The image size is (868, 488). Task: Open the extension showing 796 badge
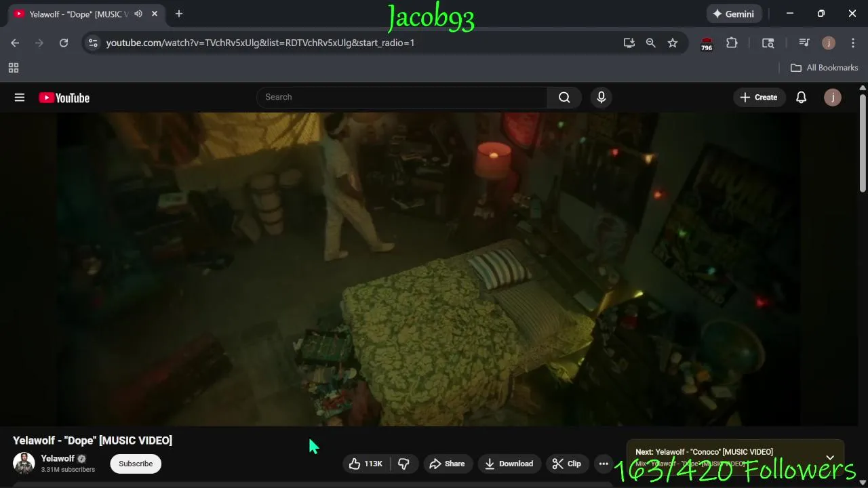707,43
